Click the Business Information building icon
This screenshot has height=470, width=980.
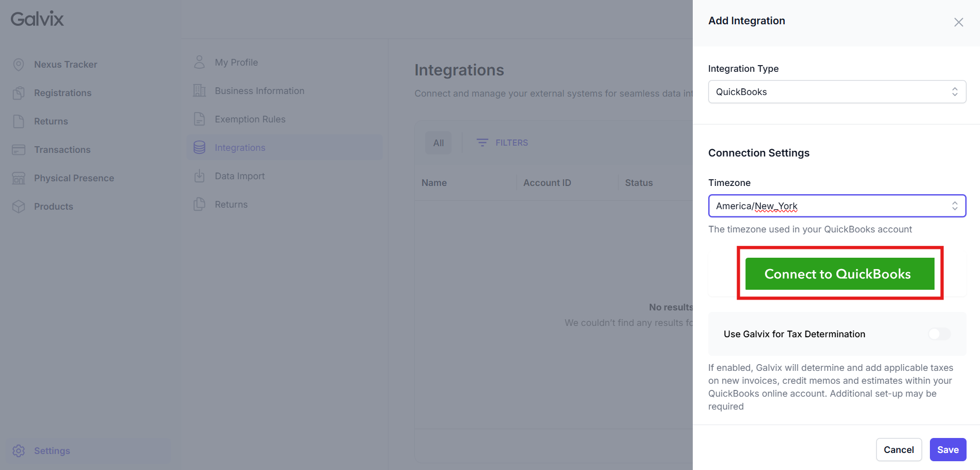click(x=199, y=91)
